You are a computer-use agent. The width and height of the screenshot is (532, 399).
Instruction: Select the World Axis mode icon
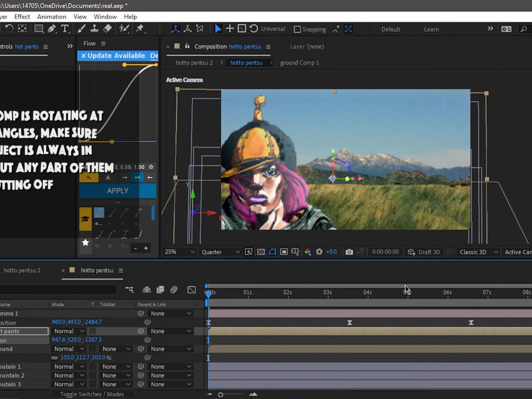pyautogui.click(x=188, y=29)
